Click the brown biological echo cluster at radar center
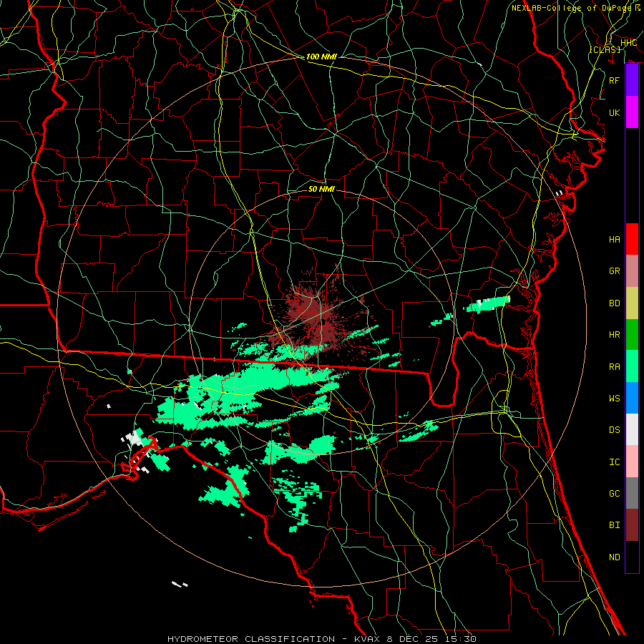The width and height of the screenshot is (644, 644). tap(321, 314)
